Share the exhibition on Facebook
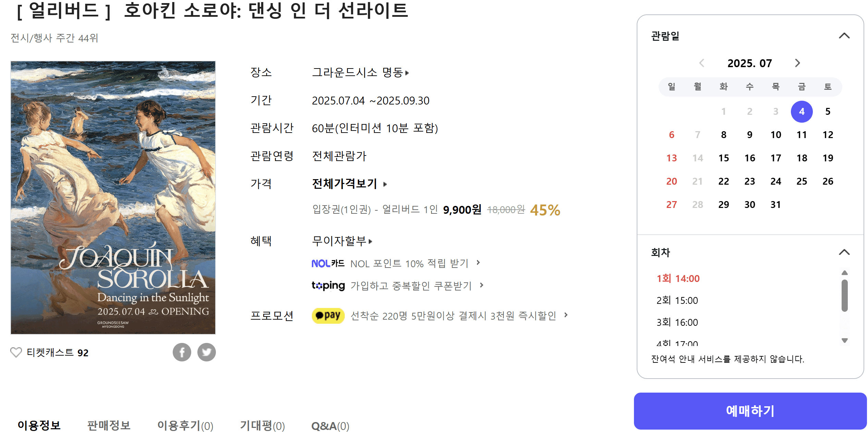The image size is (868, 432). coord(182,352)
